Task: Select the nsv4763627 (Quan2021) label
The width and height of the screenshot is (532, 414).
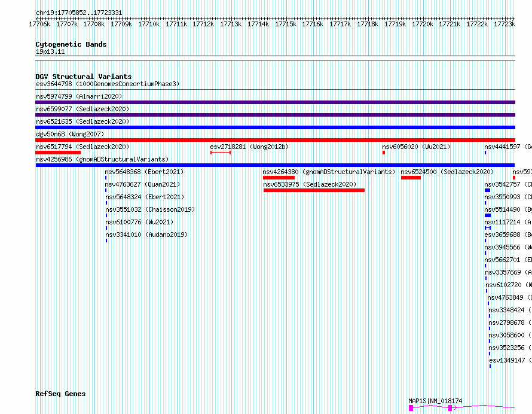Action: tap(142, 184)
